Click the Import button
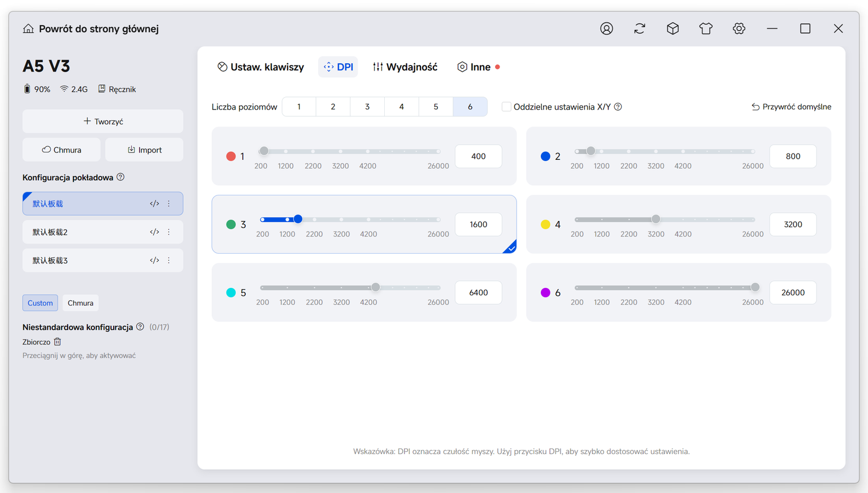The width and height of the screenshot is (868, 493). click(x=144, y=150)
